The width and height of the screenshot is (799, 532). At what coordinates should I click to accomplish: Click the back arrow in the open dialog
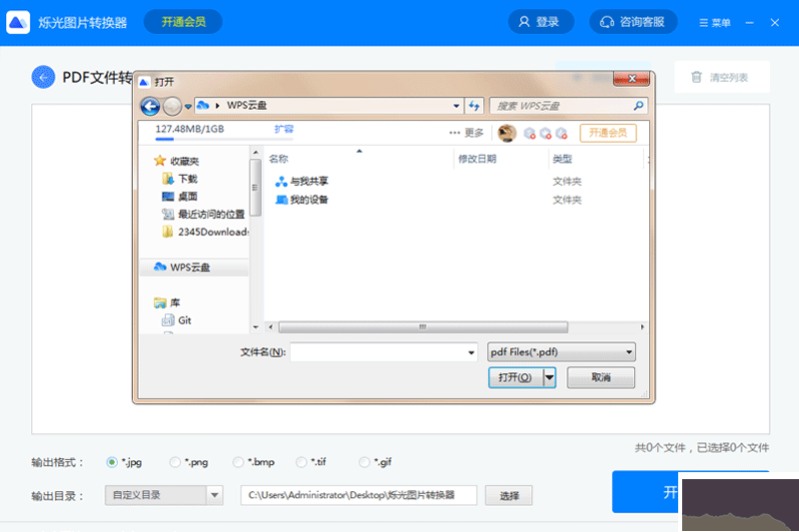[151, 106]
